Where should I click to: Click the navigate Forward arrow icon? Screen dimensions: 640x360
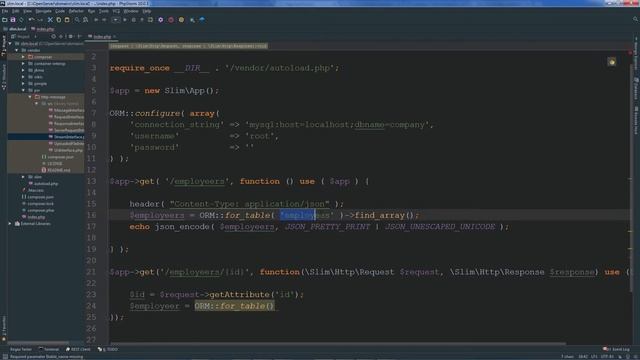104,20
